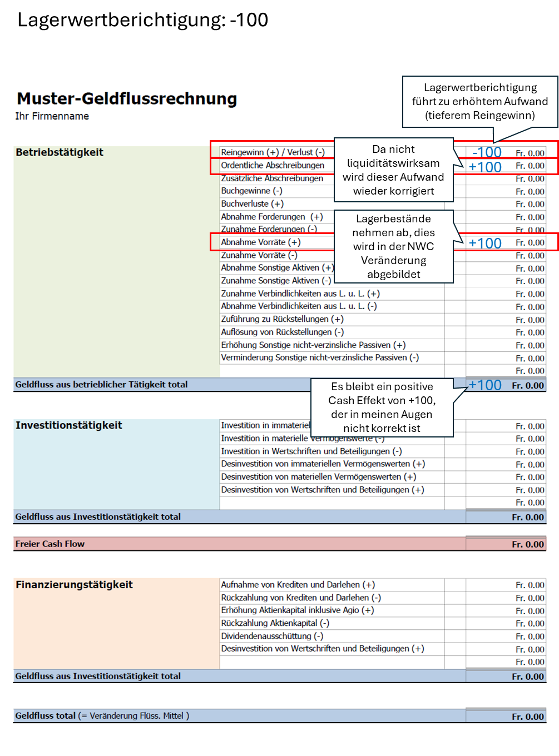Click the Fr. 0.00 amount for Aufnahme von Krediten
The image size is (559, 756).
click(x=530, y=585)
